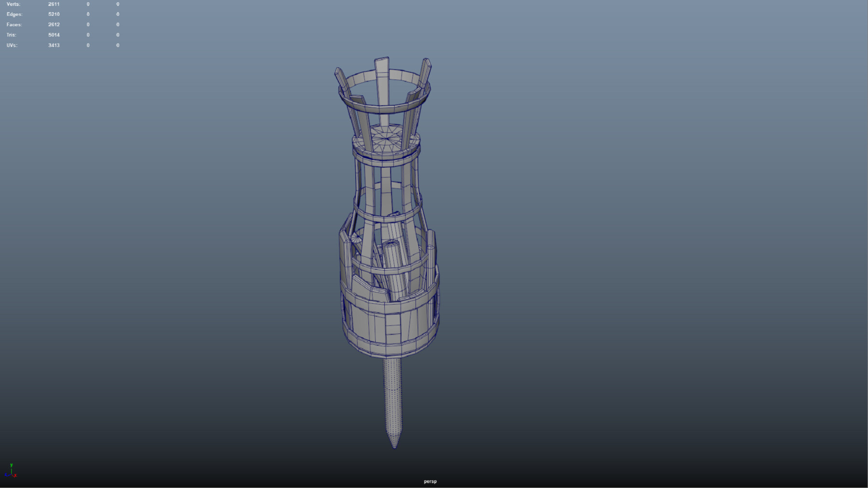This screenshot has width=868, height=488.
Task: Click the origin of the axis orientation gizmo
Action: [x=12, y=474]
